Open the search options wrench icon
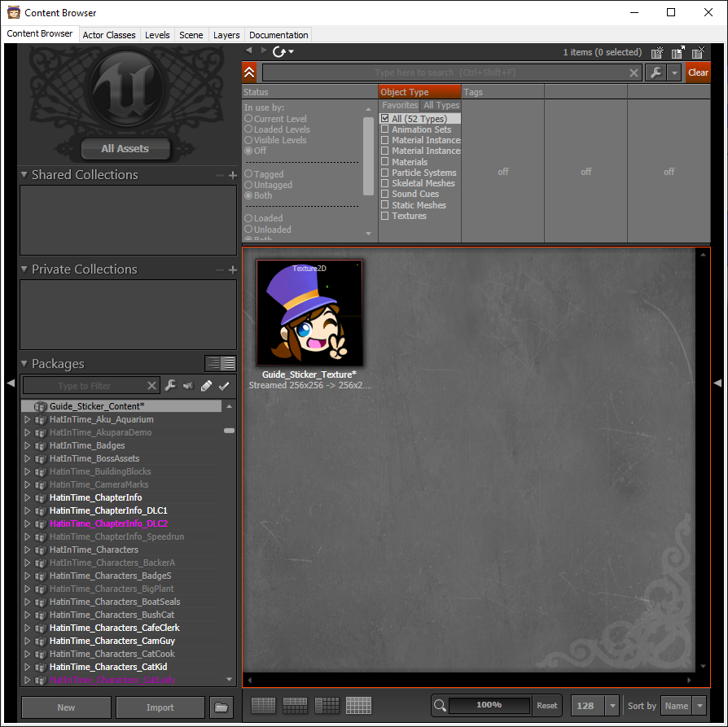The image size is (728, 727). click(x=656, y=72)
